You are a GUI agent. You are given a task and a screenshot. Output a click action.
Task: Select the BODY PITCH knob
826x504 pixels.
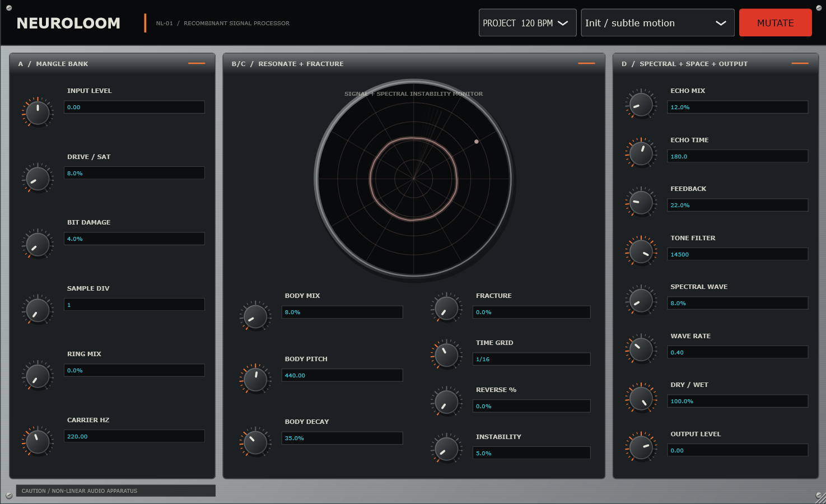pos(255,379)
